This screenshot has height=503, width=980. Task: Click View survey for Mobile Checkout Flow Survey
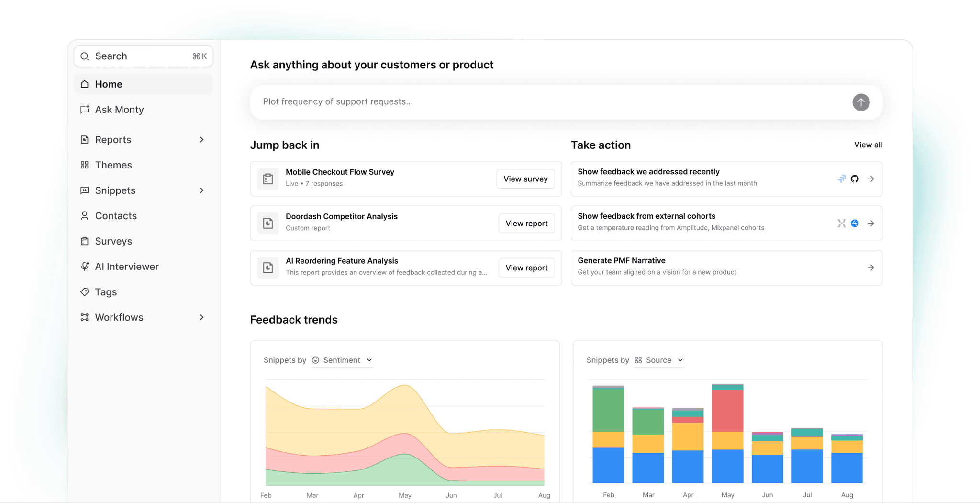tap(525, 179)
